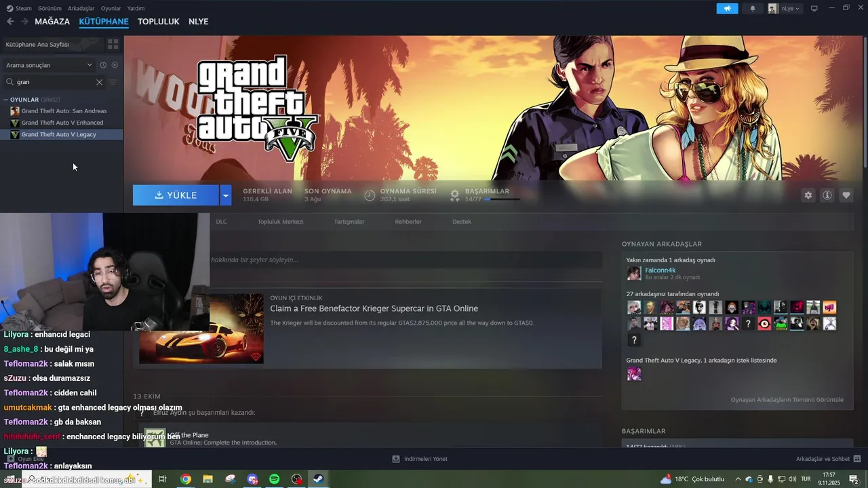Open the Windows notification center icon

[854, 479]
